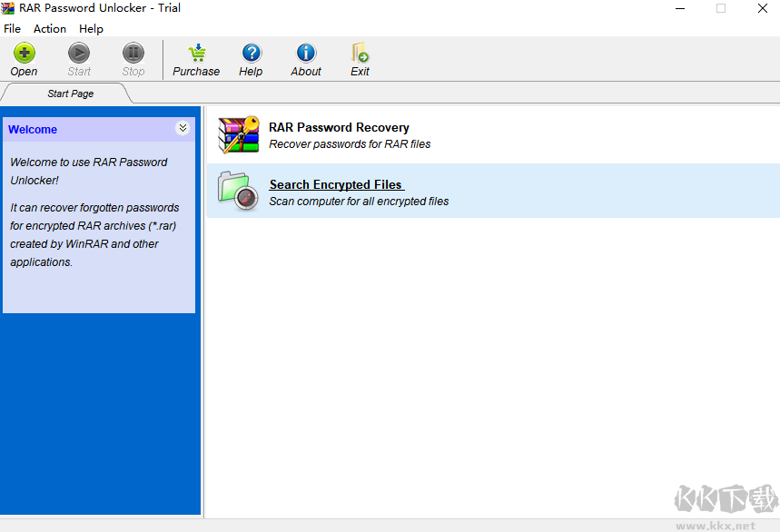Open the Help menu

pos(91,28)
